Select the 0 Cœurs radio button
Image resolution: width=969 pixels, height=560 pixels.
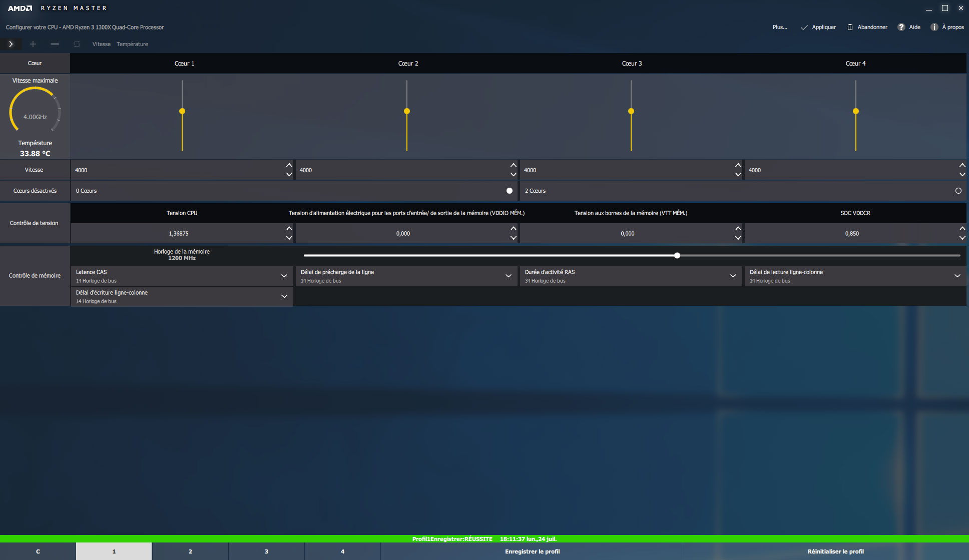click(509, 191)
